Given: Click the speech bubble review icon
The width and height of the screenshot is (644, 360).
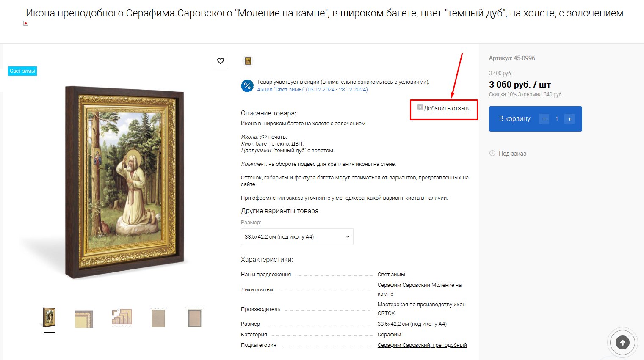Looking at the screenshot, I should pyautogui.click(x=420, y=108).
